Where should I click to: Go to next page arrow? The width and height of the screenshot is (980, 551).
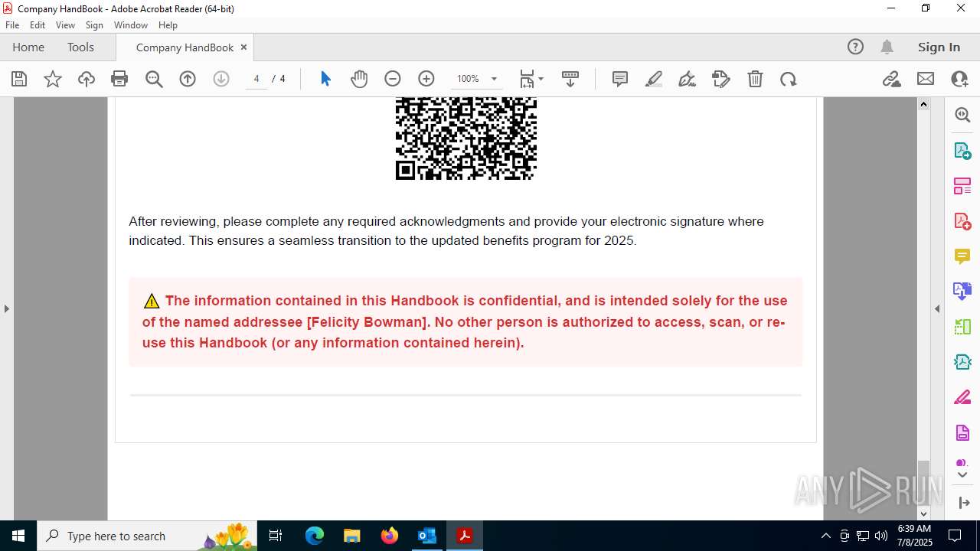221,79
